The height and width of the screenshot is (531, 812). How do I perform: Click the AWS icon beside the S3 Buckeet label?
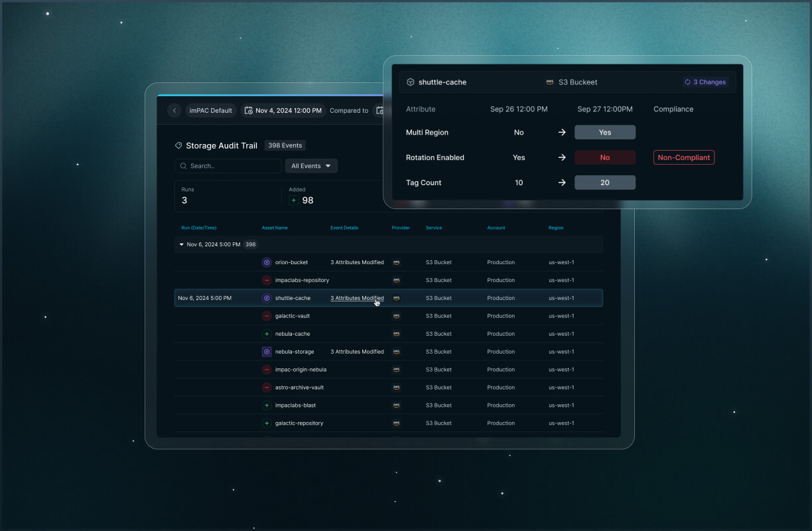[549, 82]
